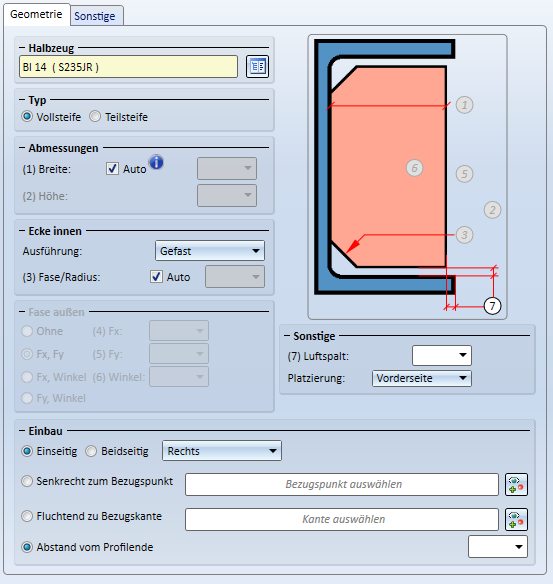Click the (4) Fx value dropdown

pyautogui.click(x=179, y=331)
